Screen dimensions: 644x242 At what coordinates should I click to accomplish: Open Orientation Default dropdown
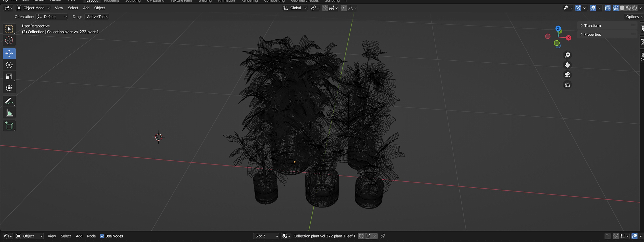click(x=52, y=17)
